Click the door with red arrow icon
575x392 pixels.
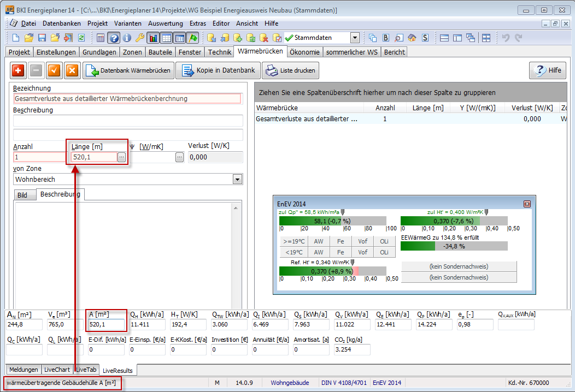tap(68, 38)
